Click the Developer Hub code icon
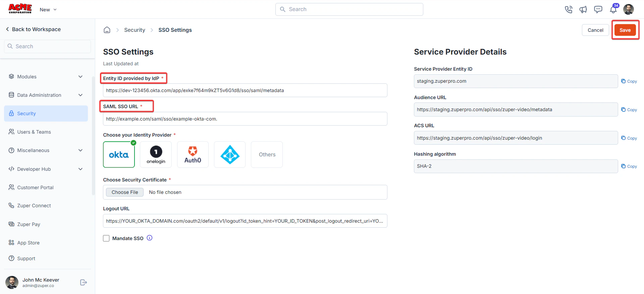This screenshot has height=294, width=644. (11, 169)
